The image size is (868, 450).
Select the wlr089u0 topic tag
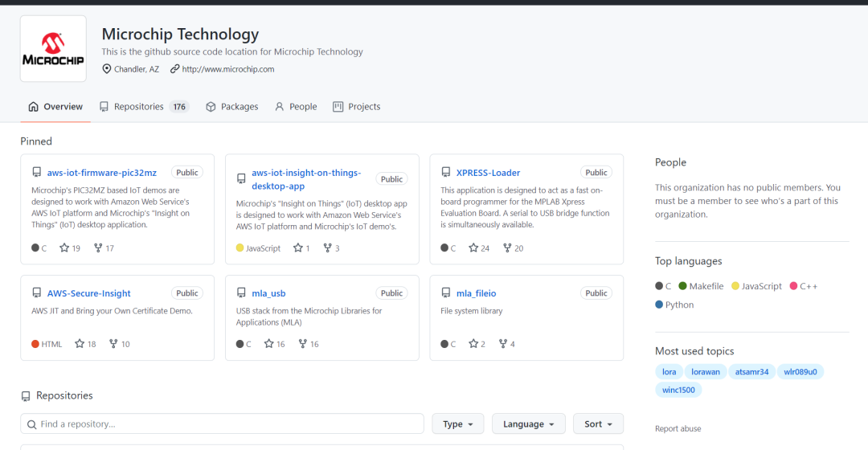coord(800,372)
